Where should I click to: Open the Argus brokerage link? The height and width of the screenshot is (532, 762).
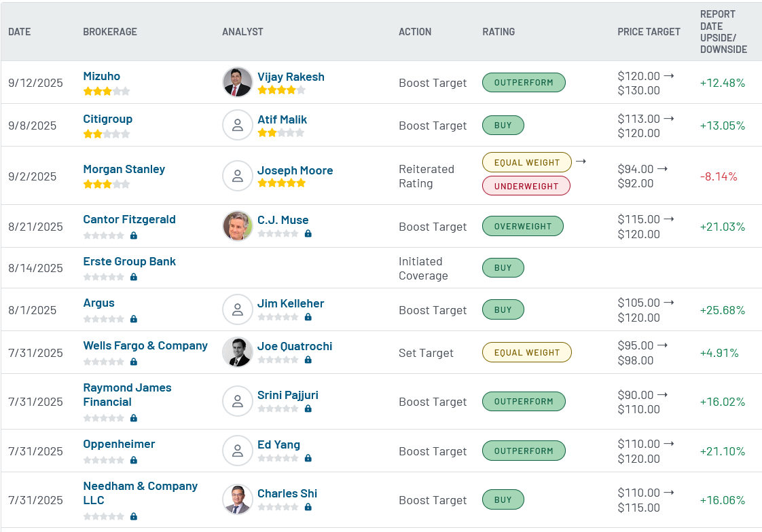coord(98,303)
